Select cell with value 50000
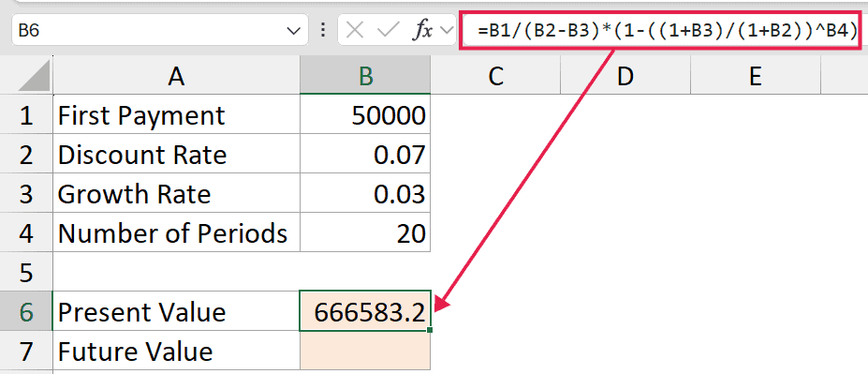Viewport: 868px width, 374px height. (365, 115)
